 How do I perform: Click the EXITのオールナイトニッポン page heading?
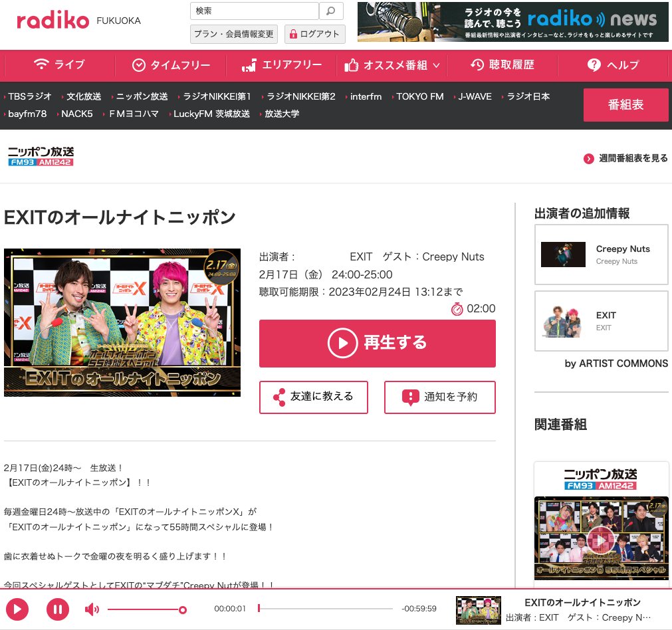(x=120, y=217)
